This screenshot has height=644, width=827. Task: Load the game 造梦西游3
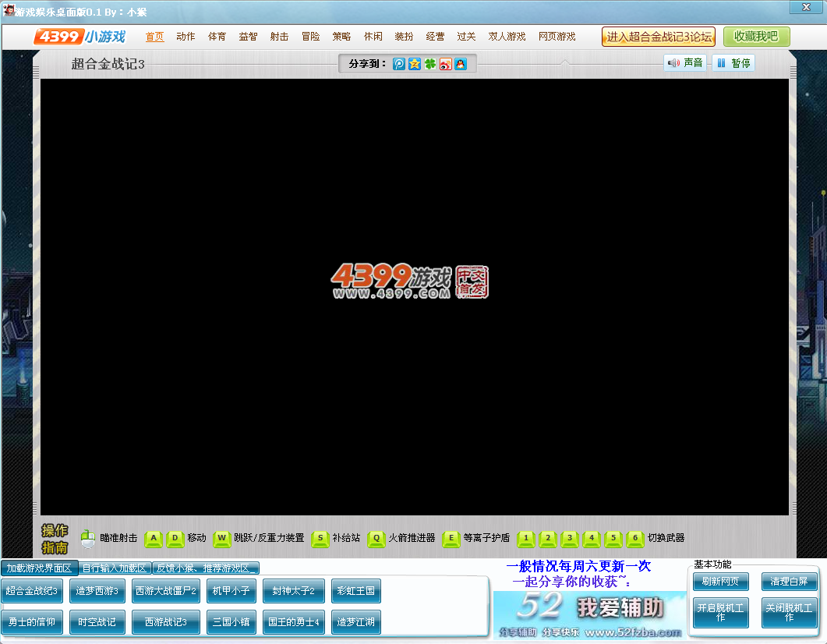pos(97,591)
